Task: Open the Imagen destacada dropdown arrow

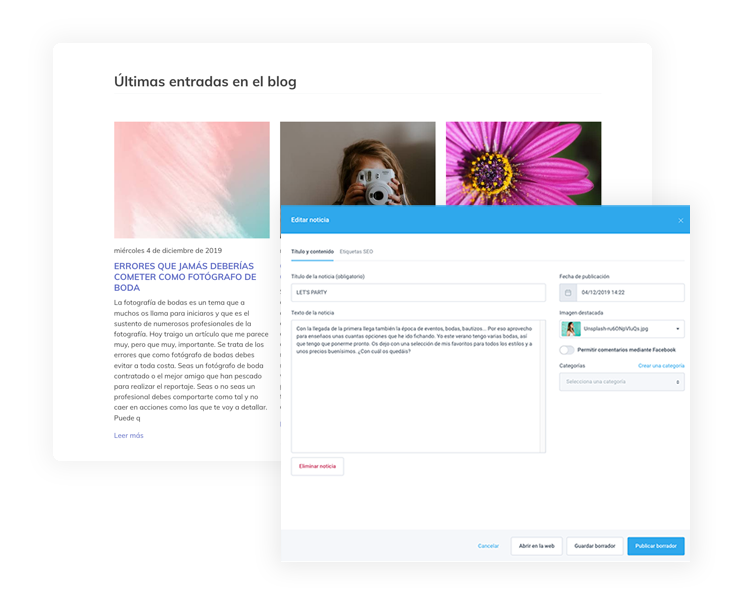Action: [678, 328]
